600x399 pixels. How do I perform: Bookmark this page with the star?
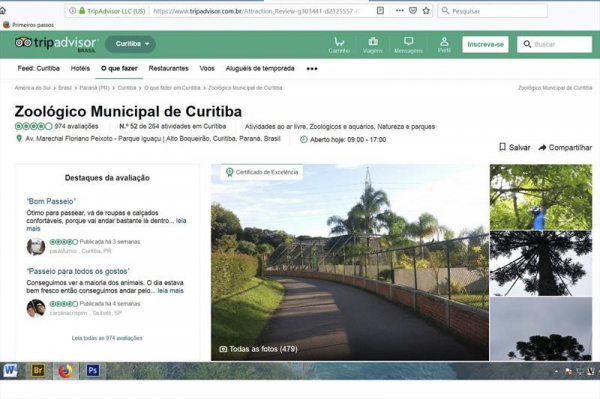tap(426, 11)
